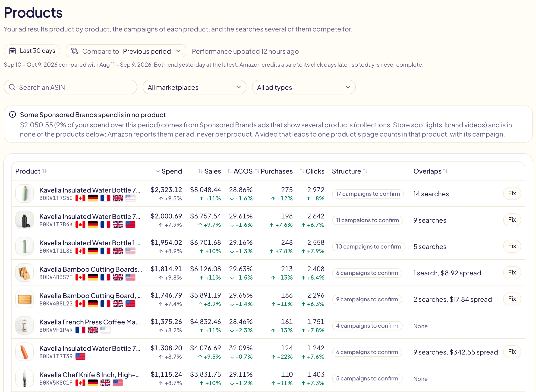The width and height of the screenshot is (536, 392).
Task: Open the 9 campaigns to confirm badge
Action: coord(367,299)
